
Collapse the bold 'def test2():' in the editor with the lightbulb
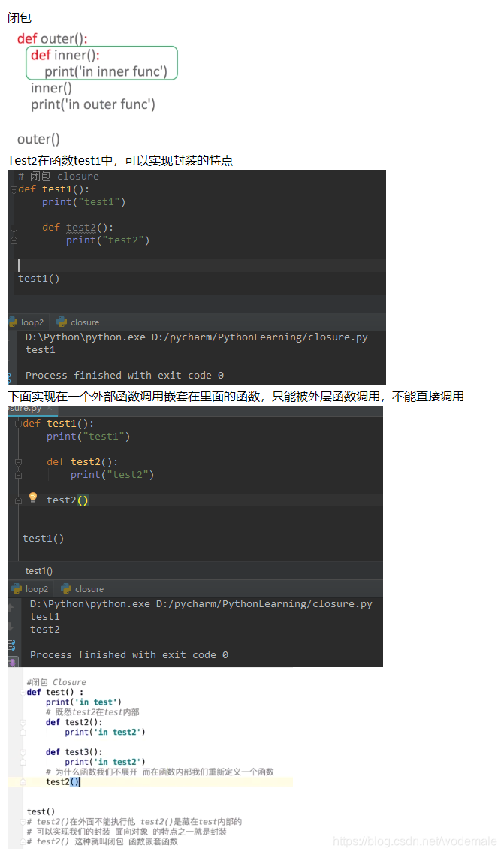point(18,462)
